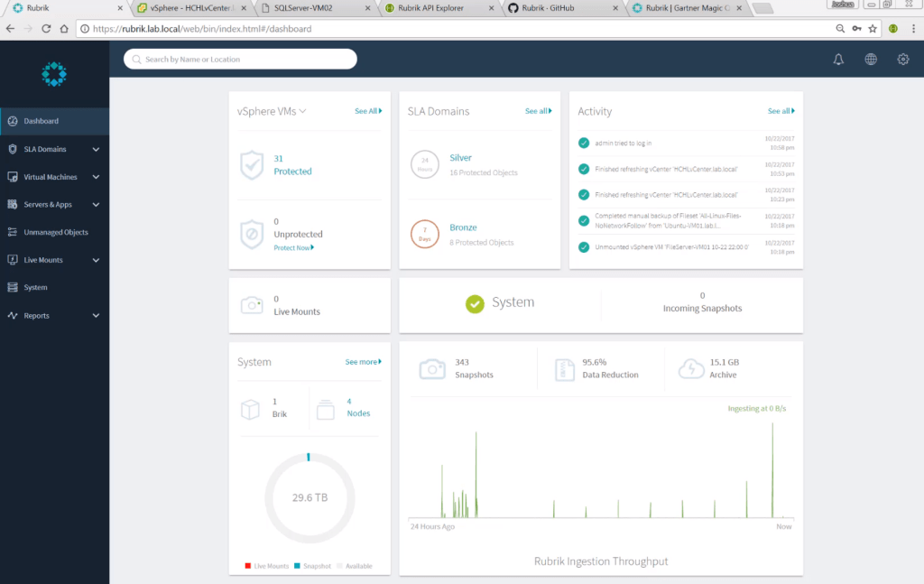Open the vSphere VMs dropdown chevron
The width and height of the screenshot is (924, 584).
click(x=303, y=112)
